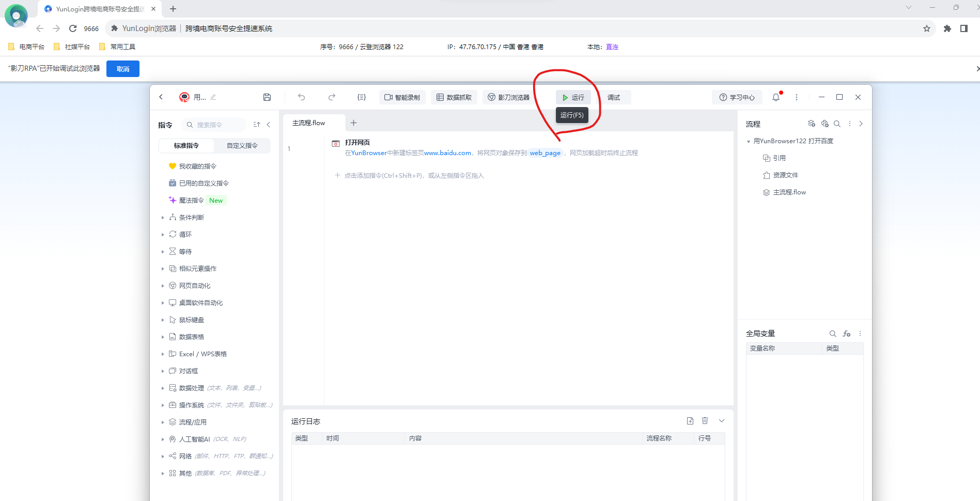The image size is (980, 501).
Task: Click the www.baidu.com link text
Action: (447, 153)
